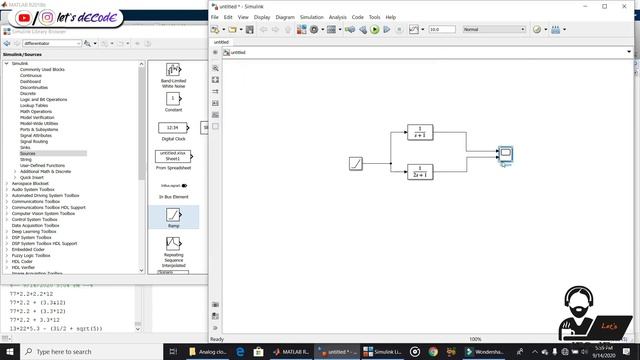Screen dimensions: 640x360
Task: Open Model Configuration Parameters gear icon
Action: coord(314,29)
